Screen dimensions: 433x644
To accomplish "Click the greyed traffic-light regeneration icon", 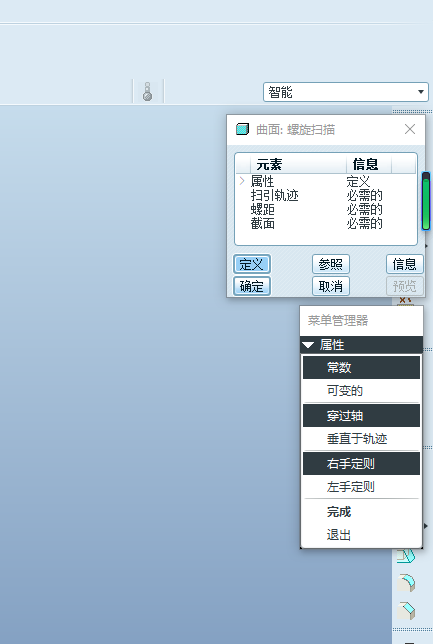I will coord(147,91).
